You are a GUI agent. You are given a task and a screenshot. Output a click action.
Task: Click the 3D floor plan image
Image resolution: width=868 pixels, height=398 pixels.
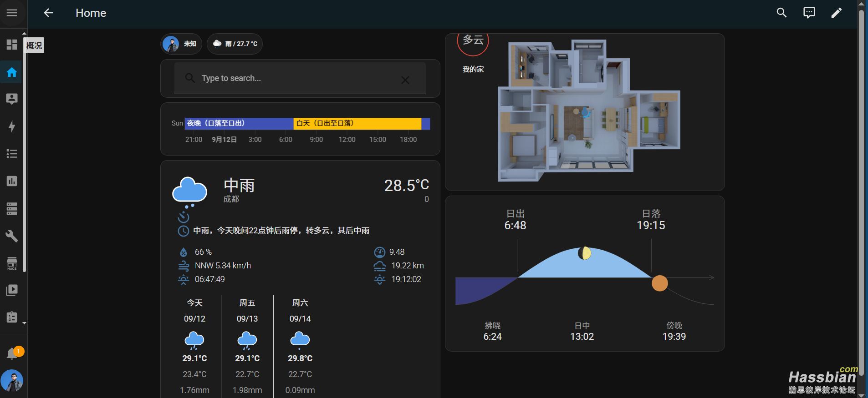click(x=588, y=111)
